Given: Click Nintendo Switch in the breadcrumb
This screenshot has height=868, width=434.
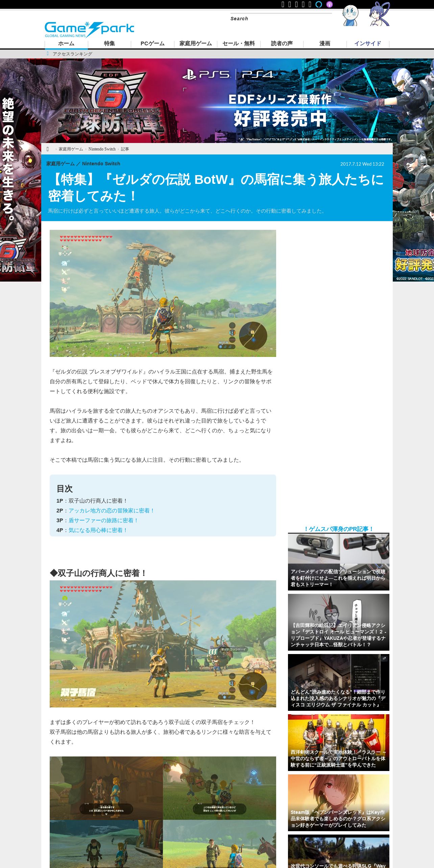Looking at the screenshot, I should 102,149.
